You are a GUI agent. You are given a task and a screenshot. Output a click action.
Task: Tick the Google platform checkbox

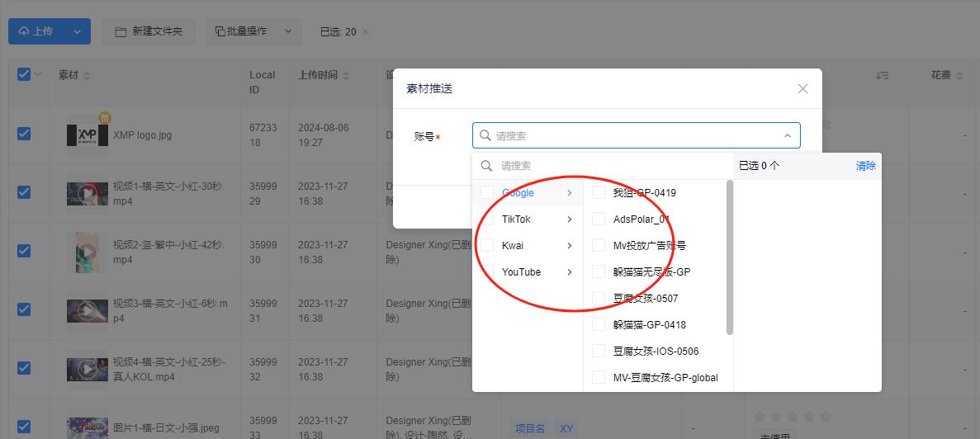point(487,193)
